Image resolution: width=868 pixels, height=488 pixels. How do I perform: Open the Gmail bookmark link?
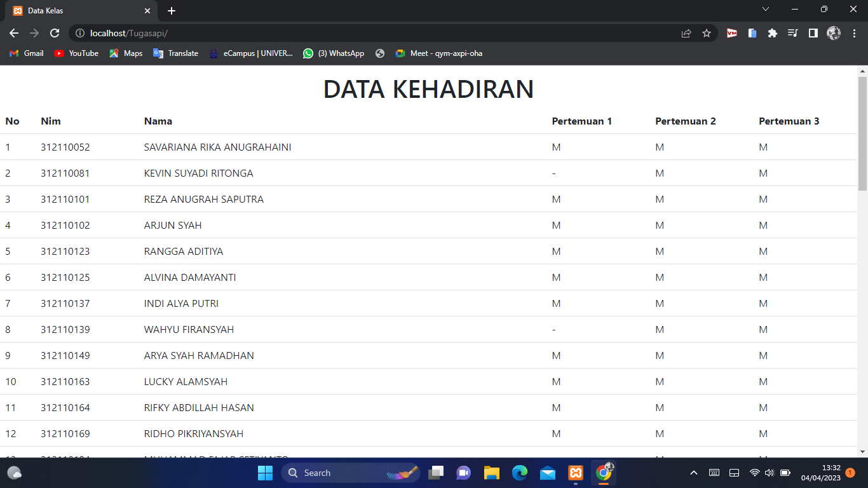[25, 53]
